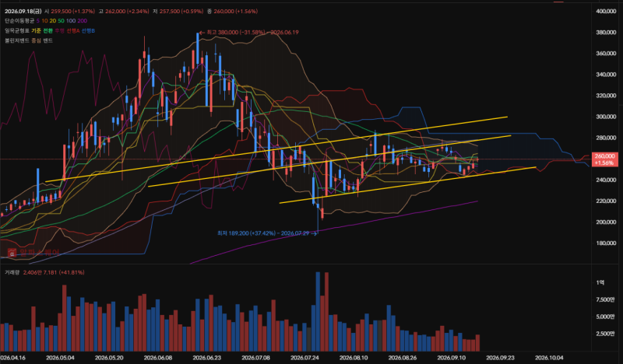Click the current price tag 260,000 +1.56%
The height and width of the screenshot is (364, 623).
(605, 159)
